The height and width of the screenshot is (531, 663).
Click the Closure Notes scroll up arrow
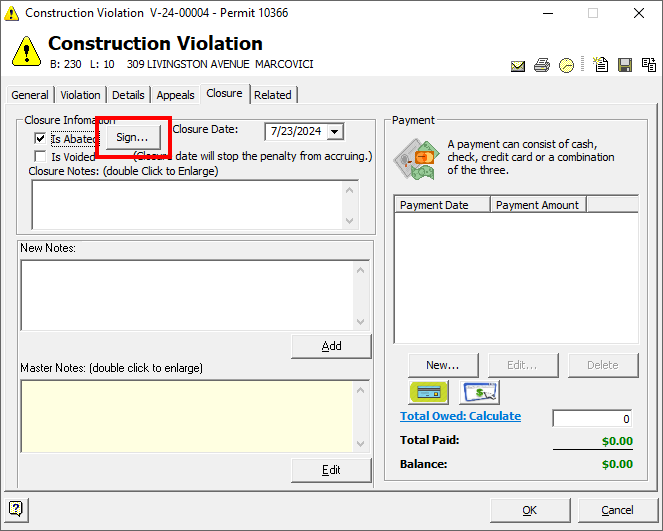(350, 190)
